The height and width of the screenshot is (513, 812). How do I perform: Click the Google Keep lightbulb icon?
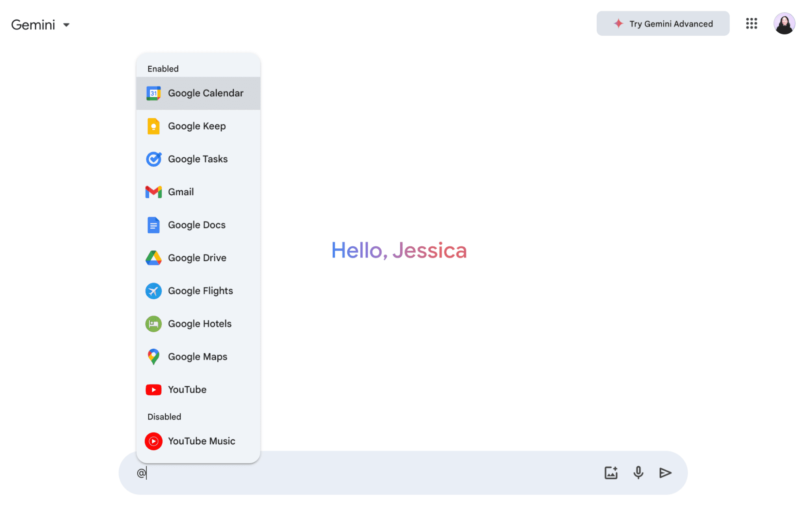pyautogui.click(x=154, y=126)
